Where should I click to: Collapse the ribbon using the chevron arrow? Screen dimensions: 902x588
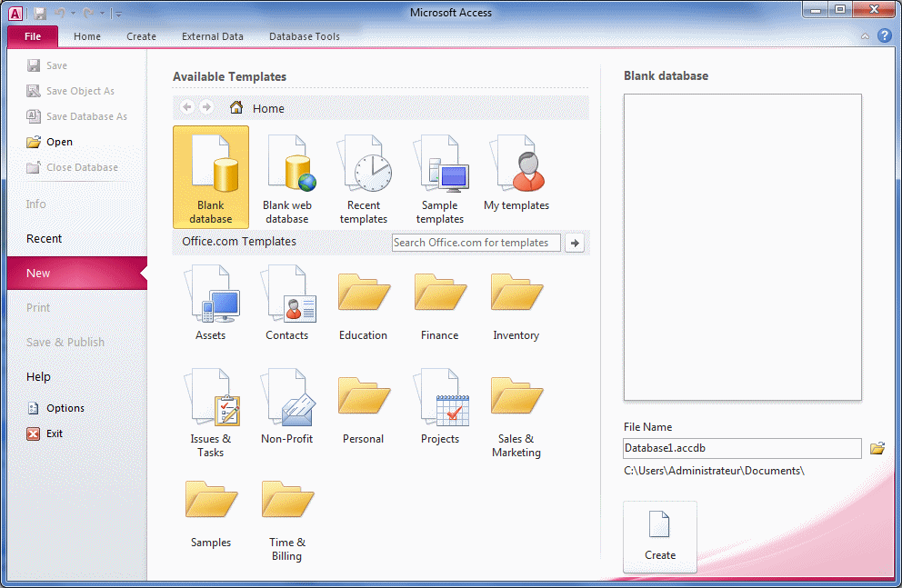coord(864,36)
